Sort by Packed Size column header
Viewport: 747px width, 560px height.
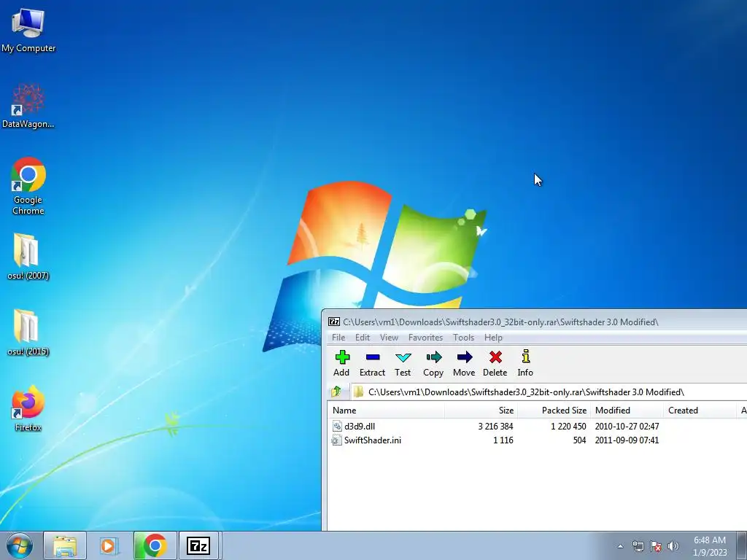554,410
